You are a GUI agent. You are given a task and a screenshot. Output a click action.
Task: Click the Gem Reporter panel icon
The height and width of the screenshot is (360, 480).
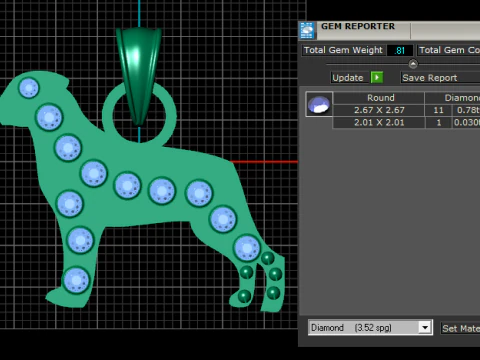307,31
